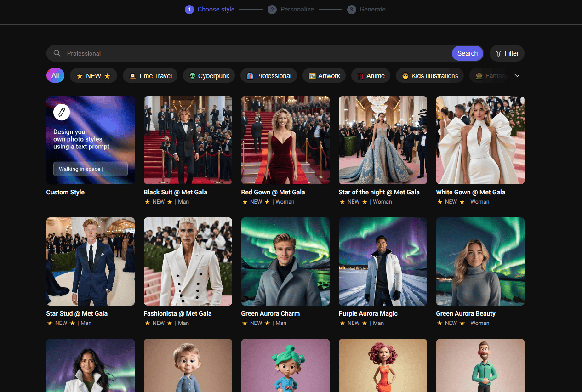Screen dimensions: 582x392
Task: Click the magnifying glass search icon
Action: (57, 53)
